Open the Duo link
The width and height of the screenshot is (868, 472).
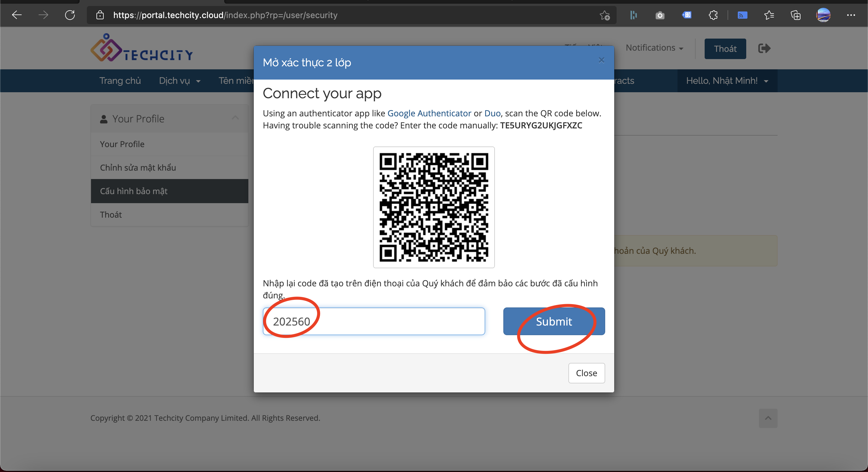(x=492, y=113)
